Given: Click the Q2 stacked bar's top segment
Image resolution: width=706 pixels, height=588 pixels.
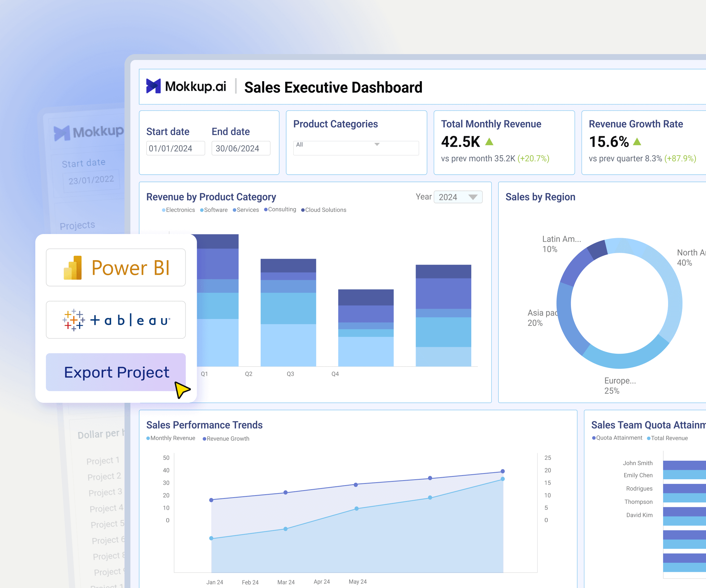Looking at the screenshot, I should click(288, 265).
